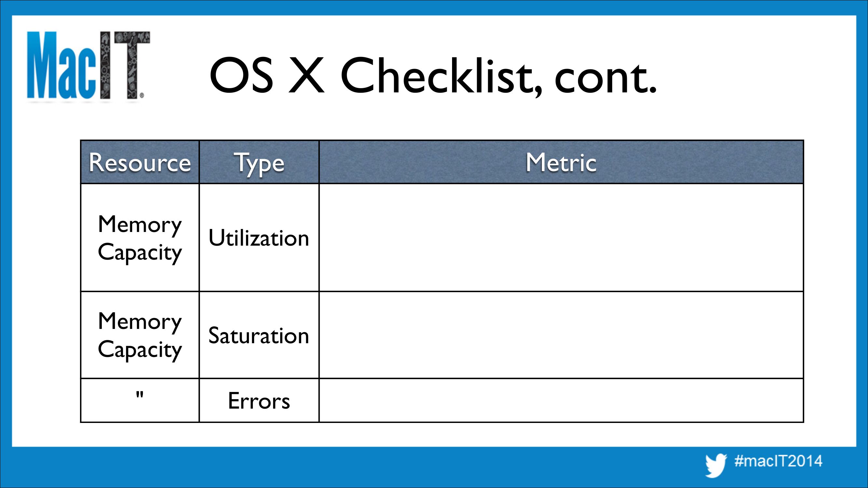Select Memory Capacity cell in Saturation row
This screenshot has height=488, width=868.
[x=140, y=335]
